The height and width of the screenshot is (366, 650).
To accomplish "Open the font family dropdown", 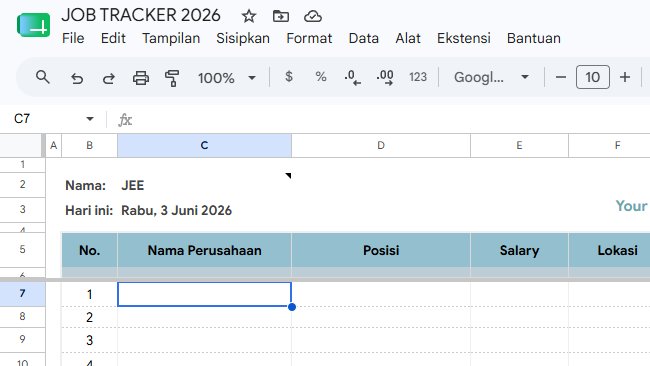I will (x=491, y=77).
